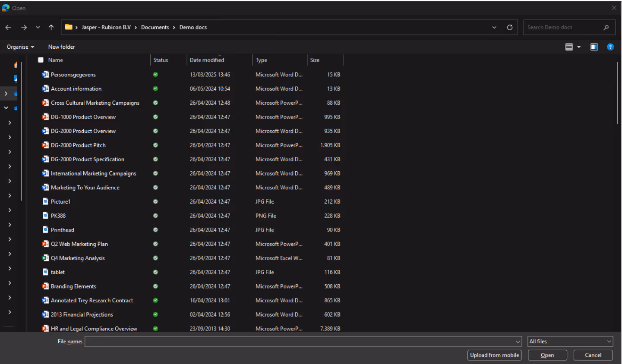
Task: Select Q2 Web Marketing Plan PowerPoint icon
Action: 45,244
